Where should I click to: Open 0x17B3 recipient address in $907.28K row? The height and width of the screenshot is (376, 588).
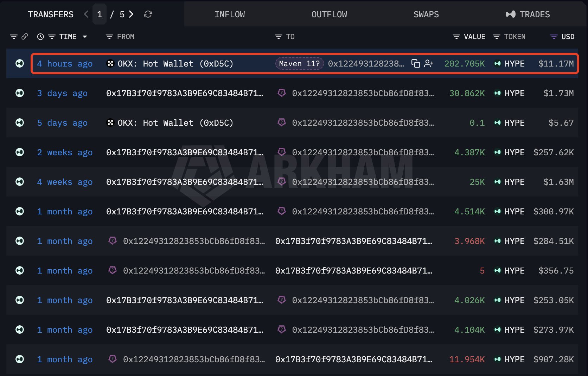354,359
